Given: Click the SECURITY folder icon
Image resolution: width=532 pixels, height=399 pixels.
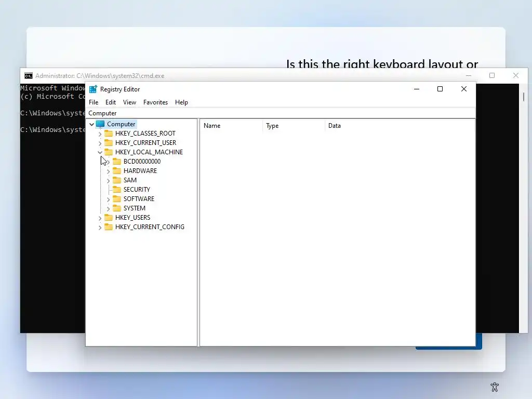Looking at the screenshot, I should [117, 189].
